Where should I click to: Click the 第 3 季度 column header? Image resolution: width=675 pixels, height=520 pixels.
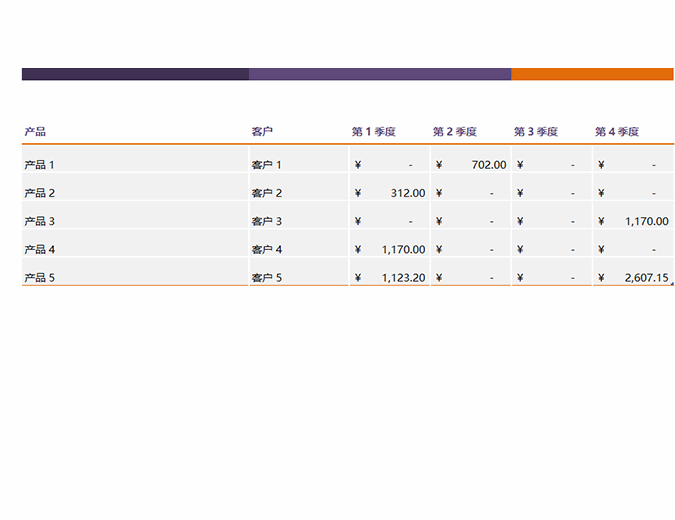(536, 132)
